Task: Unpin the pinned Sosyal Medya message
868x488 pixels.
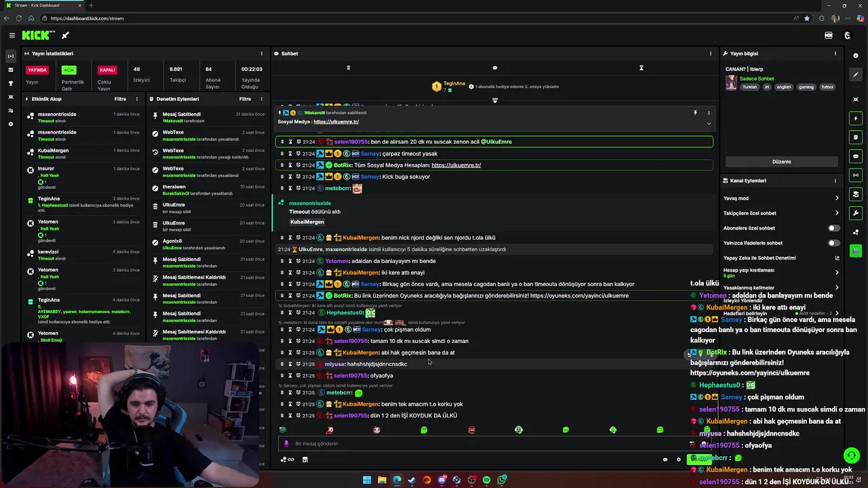Action: click(695, 113)
